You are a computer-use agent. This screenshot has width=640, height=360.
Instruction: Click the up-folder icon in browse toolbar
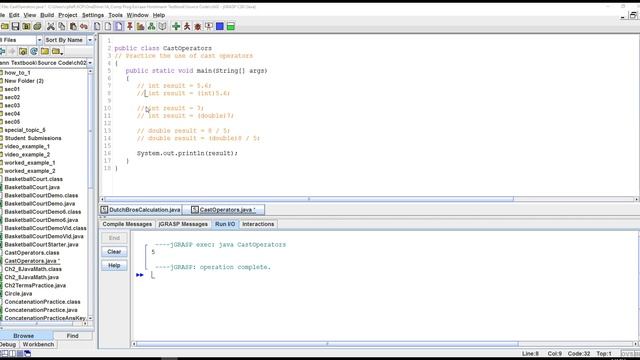(23, 51)
